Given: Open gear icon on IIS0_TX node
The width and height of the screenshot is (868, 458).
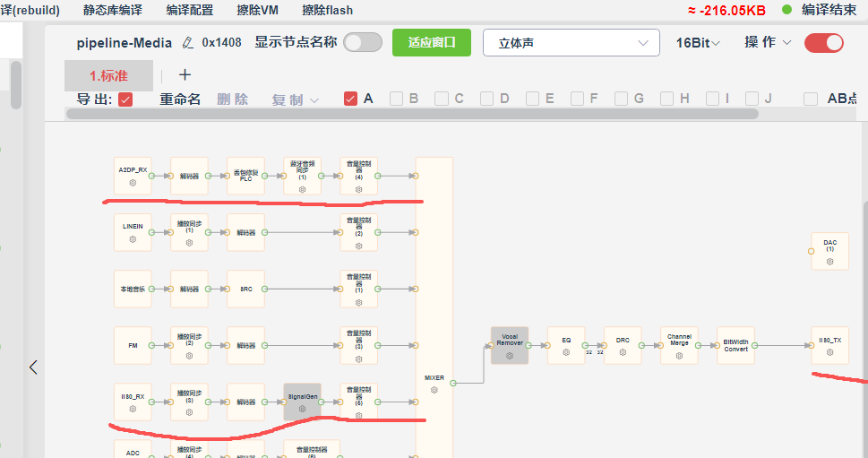Looking at the screenshot, I should pos(829,352).
